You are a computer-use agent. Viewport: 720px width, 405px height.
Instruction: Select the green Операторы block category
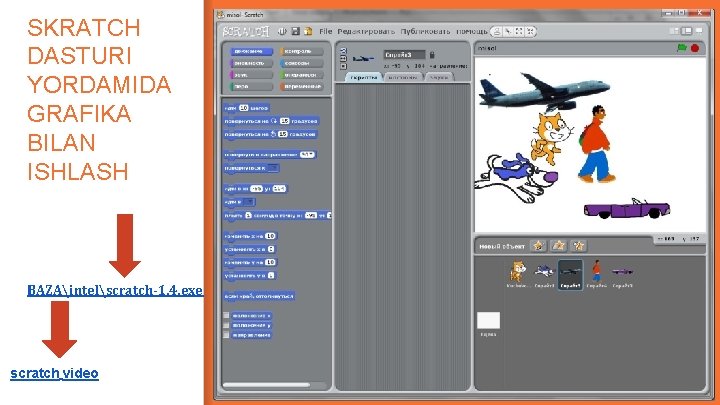point(301,74)
